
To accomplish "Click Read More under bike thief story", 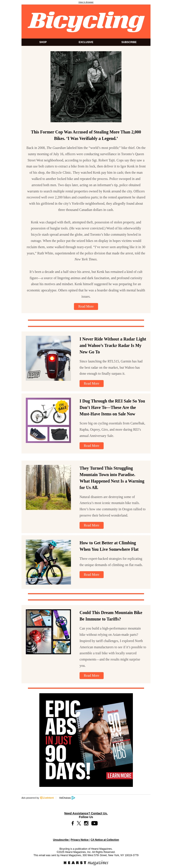I will click(x=86, y=306).
